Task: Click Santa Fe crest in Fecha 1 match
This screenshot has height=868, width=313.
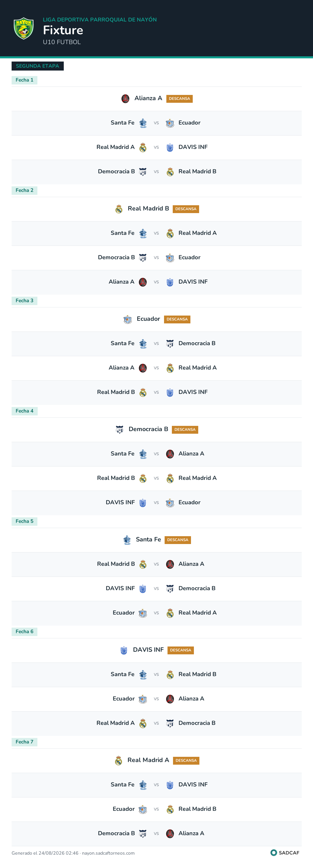Action: [143, 123]
